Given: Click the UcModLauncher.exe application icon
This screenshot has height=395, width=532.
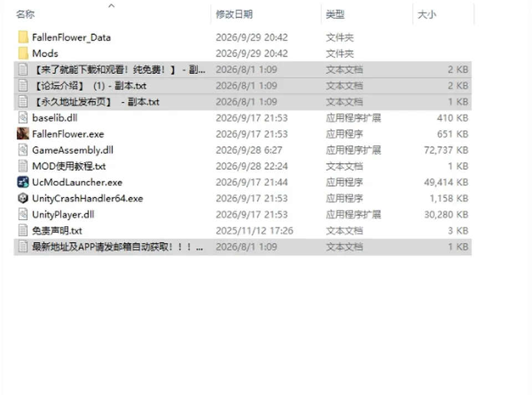Looking at the screenshot, I should [x=23, y=183].
